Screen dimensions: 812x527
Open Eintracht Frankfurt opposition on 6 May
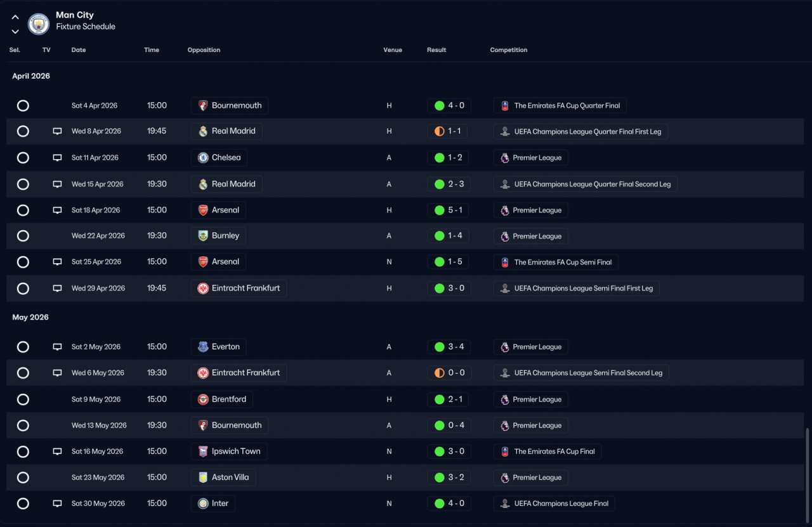239,373
